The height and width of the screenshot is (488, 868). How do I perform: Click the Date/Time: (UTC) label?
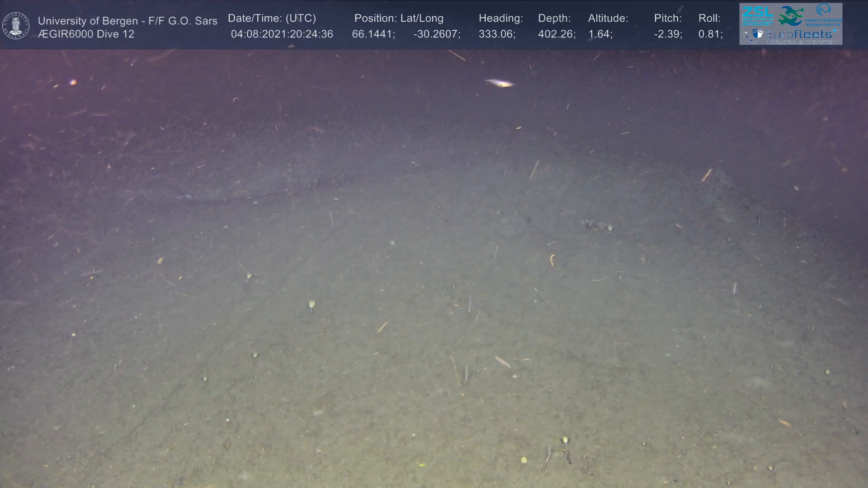[272, 19]
